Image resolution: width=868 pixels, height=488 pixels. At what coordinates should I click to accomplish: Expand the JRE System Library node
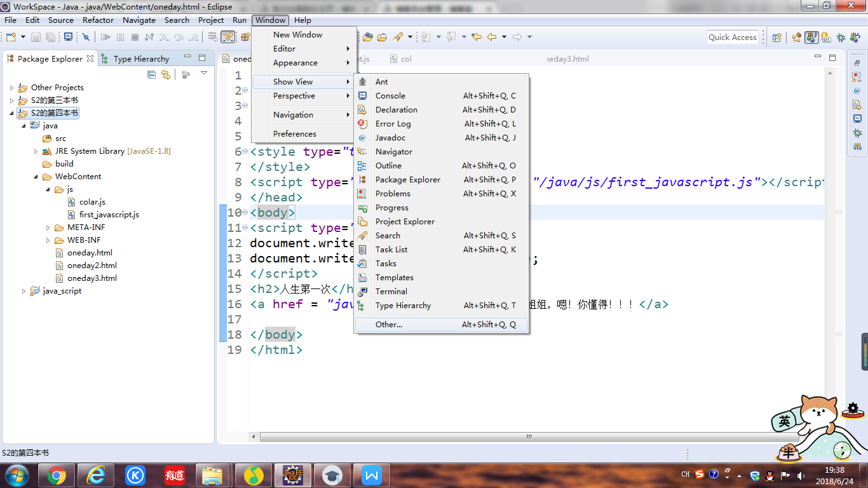[36, 151]
